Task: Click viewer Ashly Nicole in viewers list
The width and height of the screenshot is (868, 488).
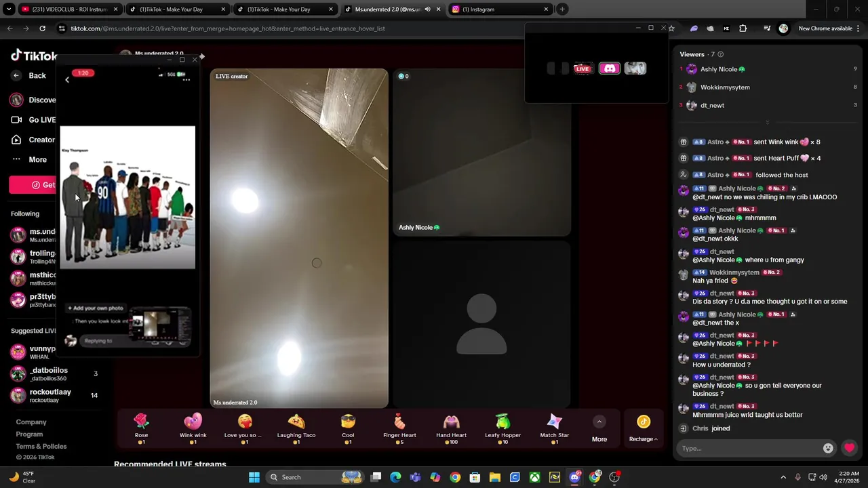Action: pos(723,69)
